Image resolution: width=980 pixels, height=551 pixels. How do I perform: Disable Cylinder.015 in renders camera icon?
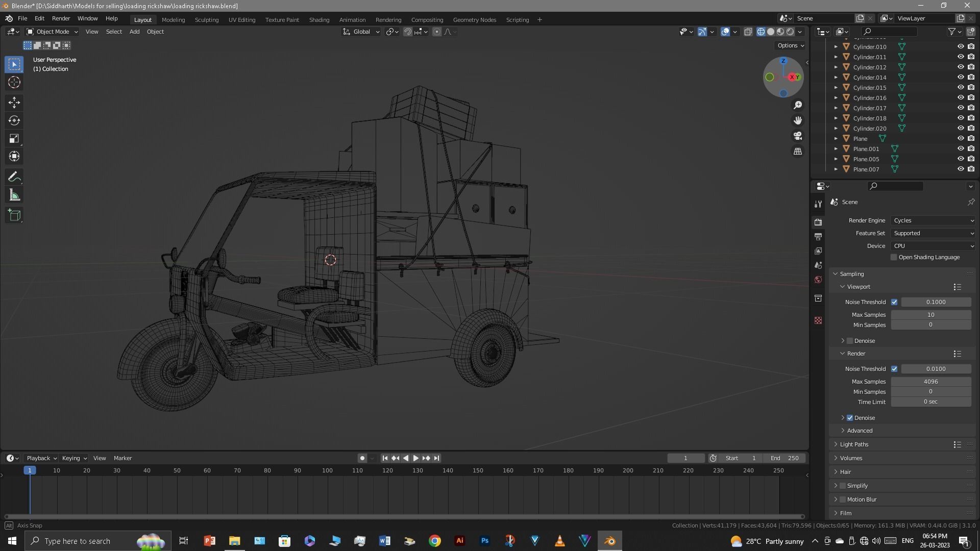tap(971, 87)
